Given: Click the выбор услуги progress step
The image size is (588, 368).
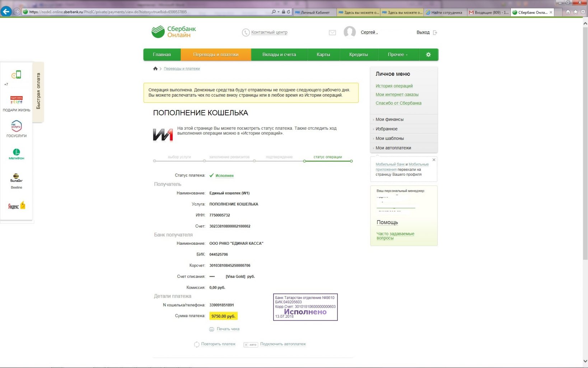Looking at the screenshot, I should (x=179, y=157).
